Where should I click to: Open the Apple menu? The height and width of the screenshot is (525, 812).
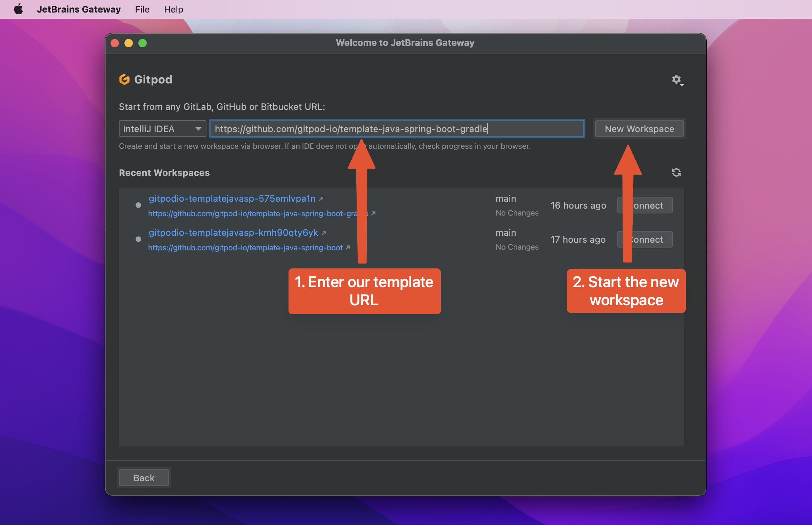[18, 9]
